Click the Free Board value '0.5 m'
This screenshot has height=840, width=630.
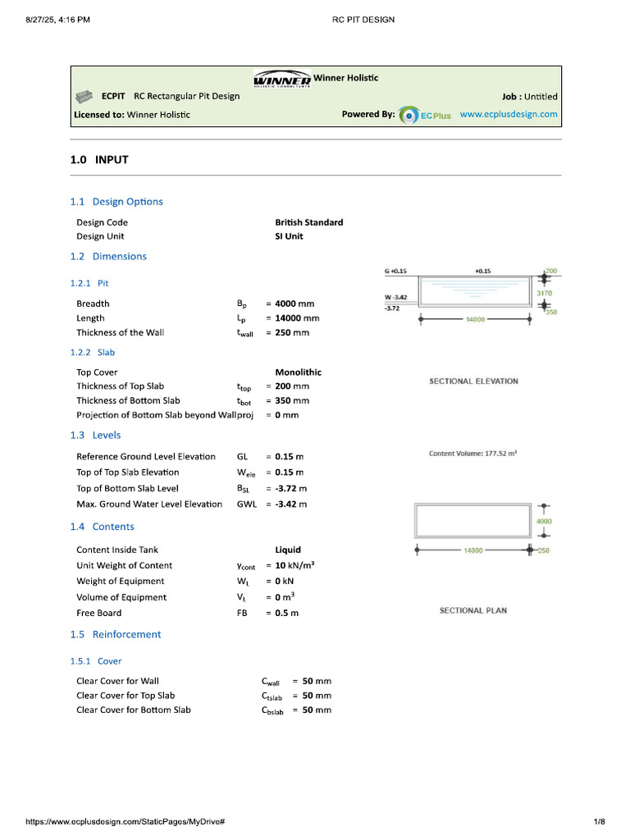click(287, 613)
